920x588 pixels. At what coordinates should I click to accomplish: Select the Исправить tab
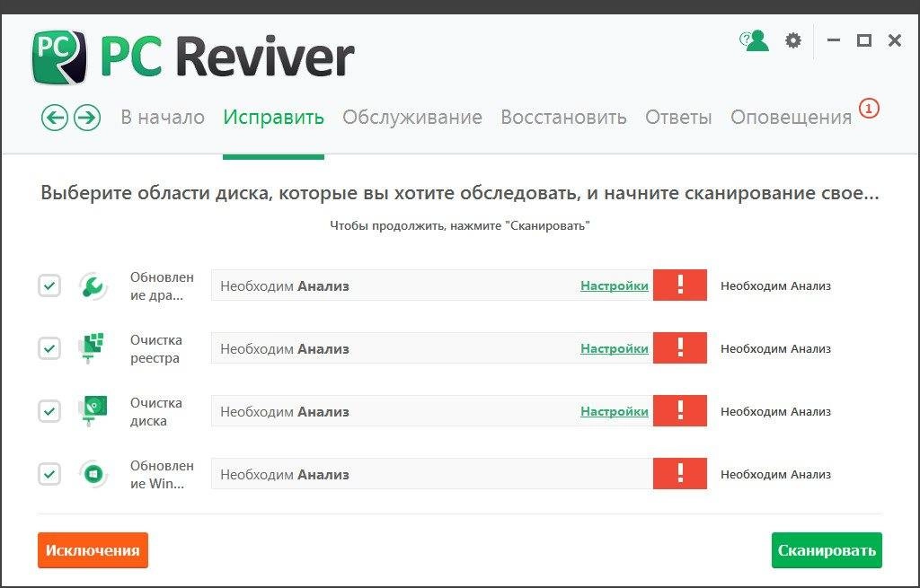(x=273, y=118)
